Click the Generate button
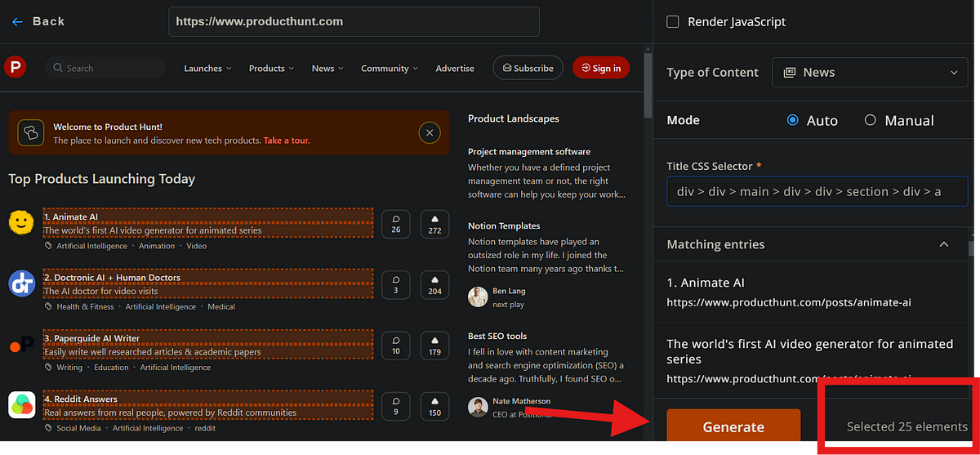 [x=733, y=426]
